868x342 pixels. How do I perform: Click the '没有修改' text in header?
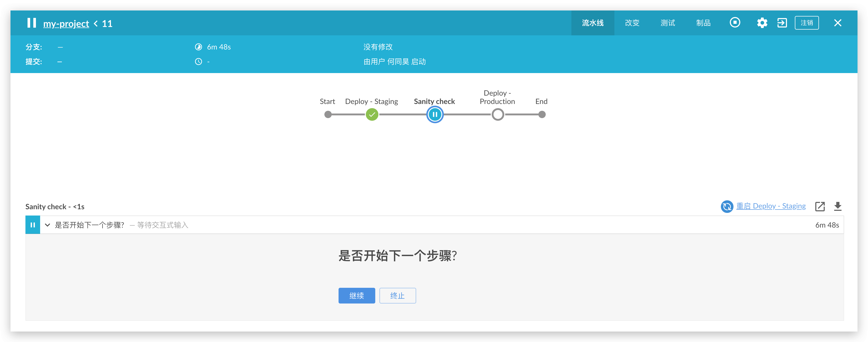coord(378,47)
